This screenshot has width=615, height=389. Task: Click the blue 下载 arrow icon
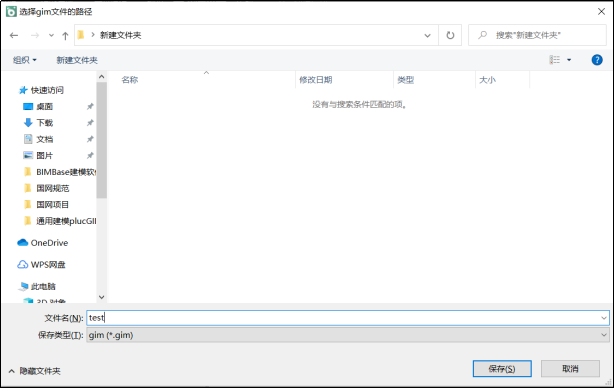tap(28, 123)
